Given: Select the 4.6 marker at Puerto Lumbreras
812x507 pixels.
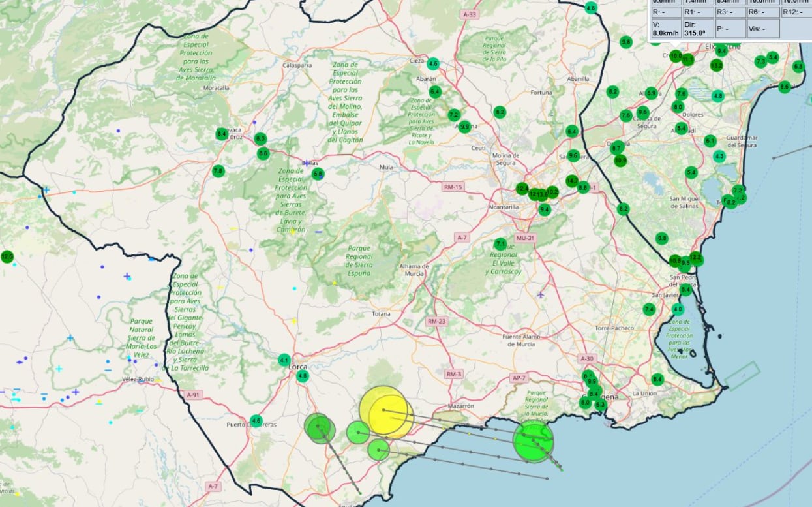Looking at the screenshot, I should point(256,421).
